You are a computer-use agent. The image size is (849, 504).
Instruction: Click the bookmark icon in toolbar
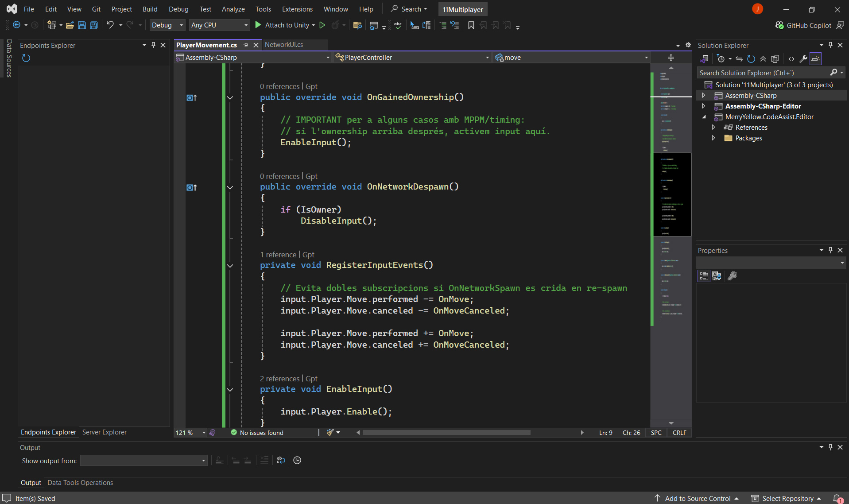(x=471, y=25)
